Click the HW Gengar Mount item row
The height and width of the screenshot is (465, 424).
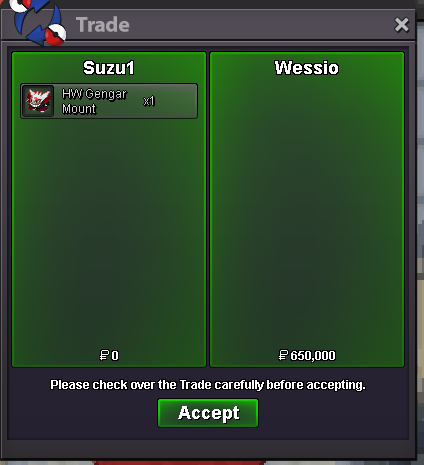click(109, 101)
